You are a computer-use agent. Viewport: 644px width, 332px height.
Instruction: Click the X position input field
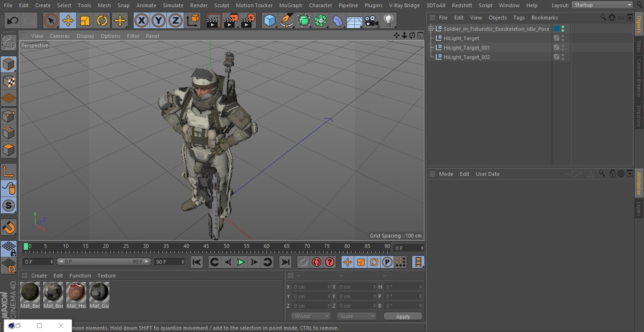[312, 287]
